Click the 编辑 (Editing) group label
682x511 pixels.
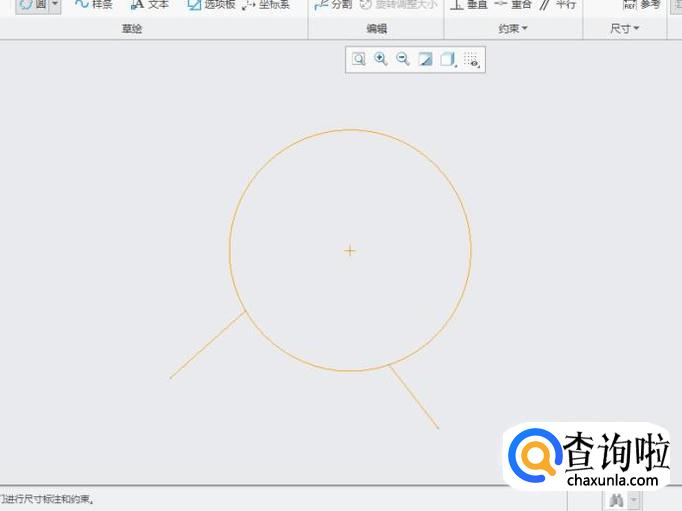(x=376, y=29)
